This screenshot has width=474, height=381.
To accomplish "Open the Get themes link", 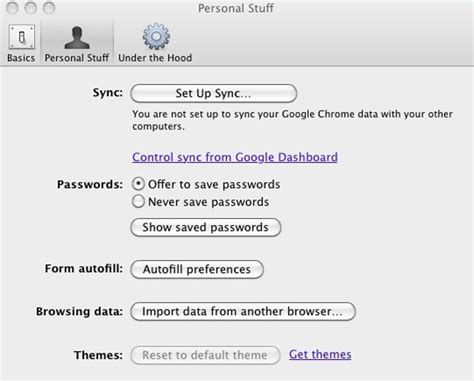I will [320, 354].
